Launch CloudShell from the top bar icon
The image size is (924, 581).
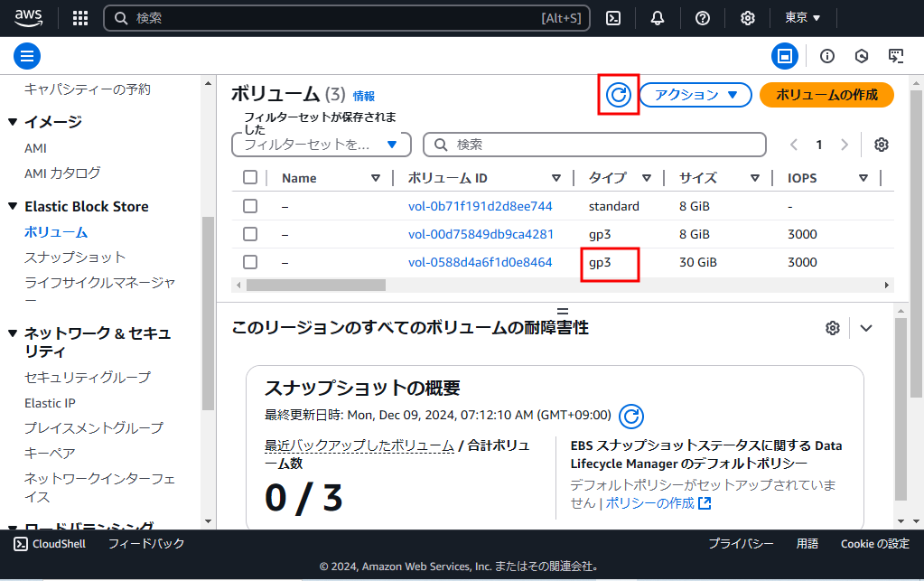tap(613, 18)
